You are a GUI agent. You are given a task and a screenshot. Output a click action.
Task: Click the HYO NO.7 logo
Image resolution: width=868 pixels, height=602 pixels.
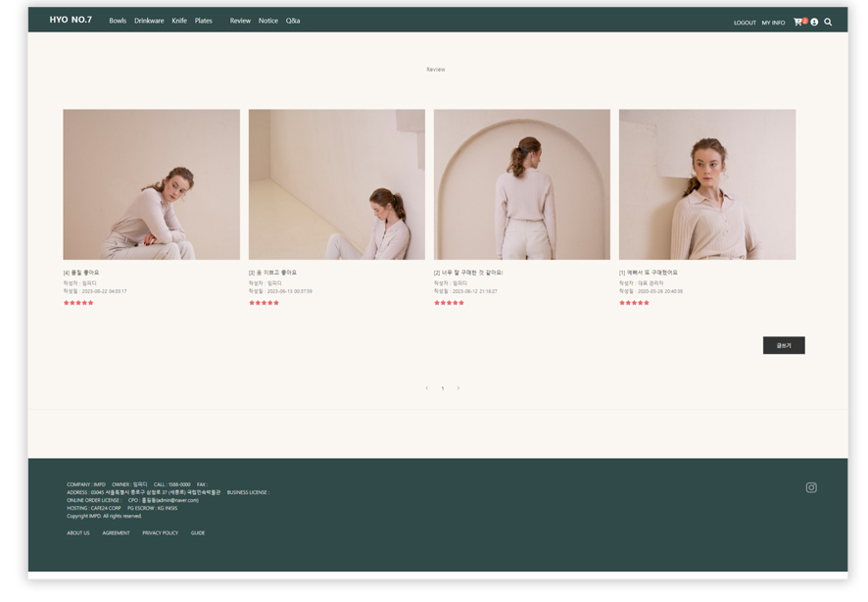click(71, 20)
